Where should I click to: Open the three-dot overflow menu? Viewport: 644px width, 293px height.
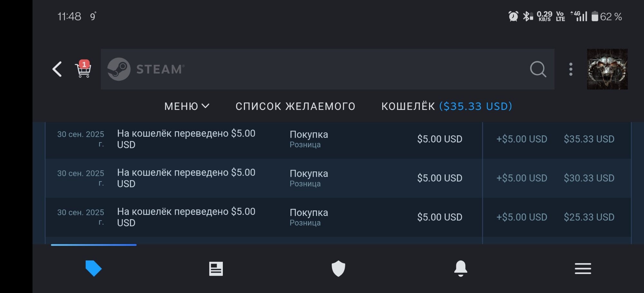click(x=571, y=69)
